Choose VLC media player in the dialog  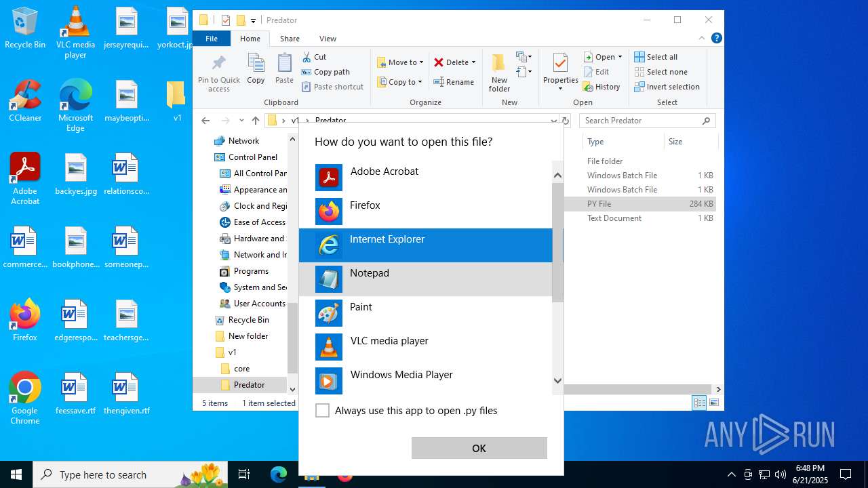(426, 347)
